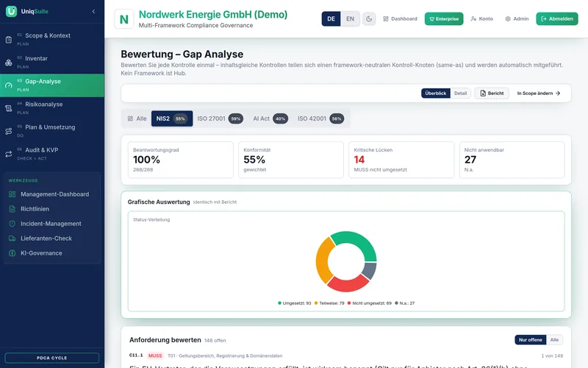Click the Incident-Management shield icon

[x=12, y=224]
